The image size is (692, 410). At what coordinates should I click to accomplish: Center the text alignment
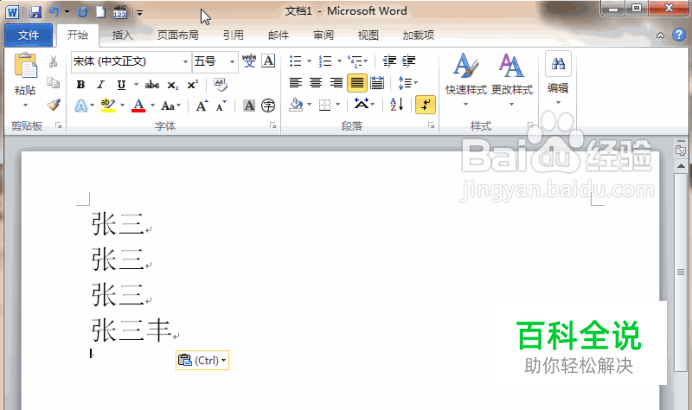pos(316,83)
